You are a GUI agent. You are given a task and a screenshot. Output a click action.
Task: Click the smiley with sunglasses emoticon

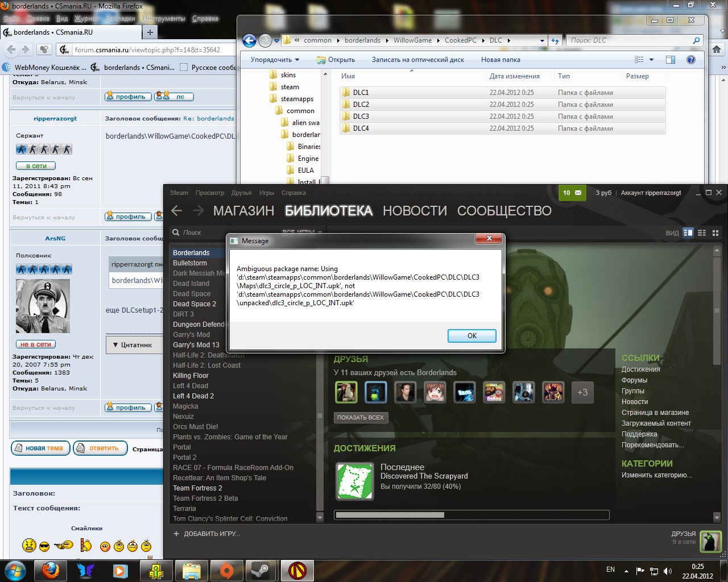click(44, 546)
